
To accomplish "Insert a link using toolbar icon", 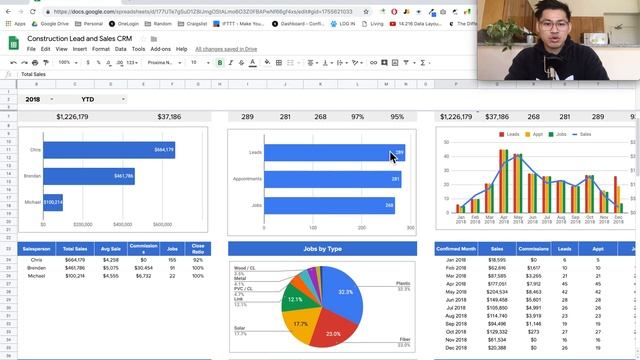I will [373, 63].
